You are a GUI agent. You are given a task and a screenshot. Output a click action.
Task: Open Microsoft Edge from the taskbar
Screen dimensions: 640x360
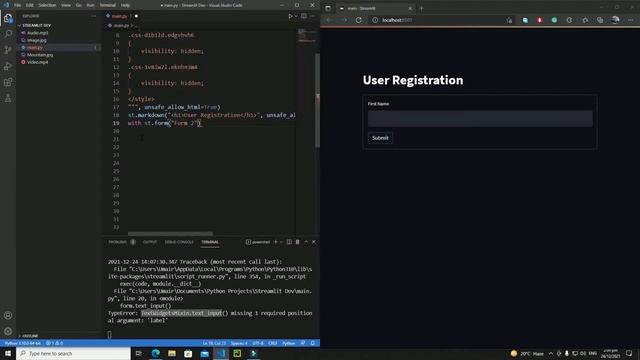pos(156,353)
